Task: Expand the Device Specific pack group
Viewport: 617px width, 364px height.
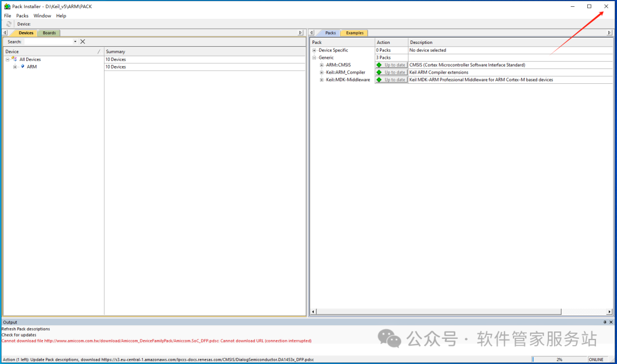Action: coord(314,50)
